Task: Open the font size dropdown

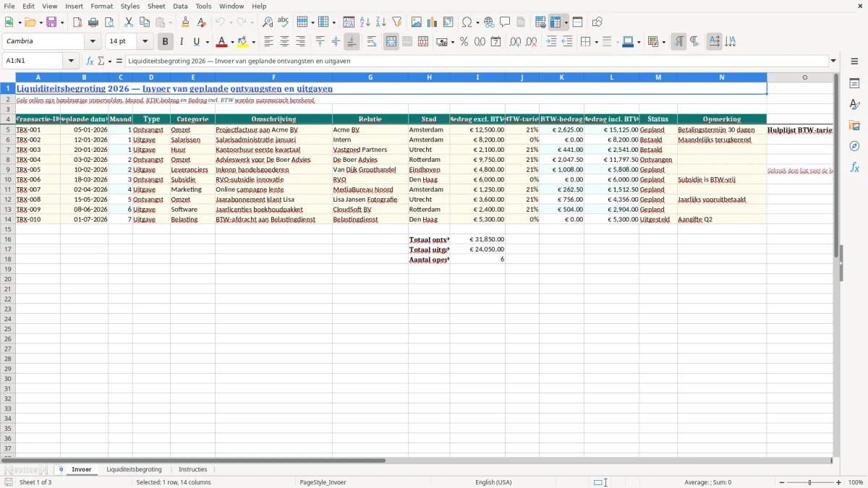Action: click(x=145, y=41)
